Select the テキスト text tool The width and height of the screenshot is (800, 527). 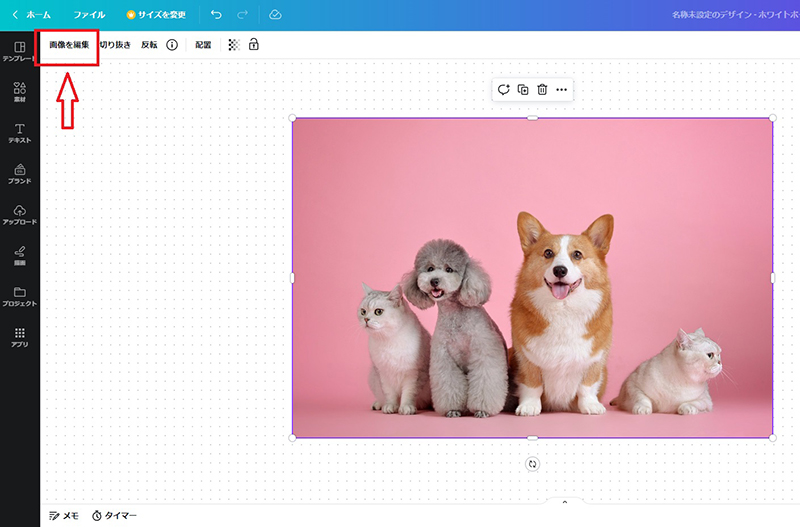point(19,133)
